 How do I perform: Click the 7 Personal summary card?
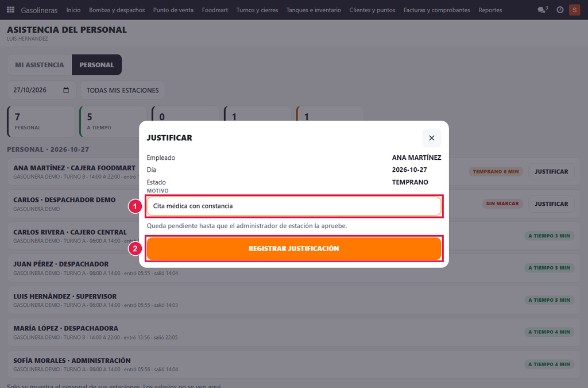[x=41, y=122]
